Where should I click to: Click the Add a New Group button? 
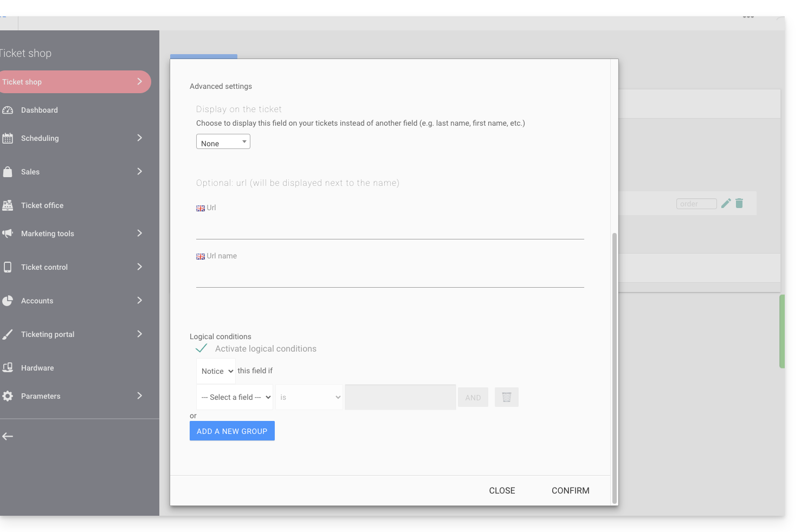232,431
